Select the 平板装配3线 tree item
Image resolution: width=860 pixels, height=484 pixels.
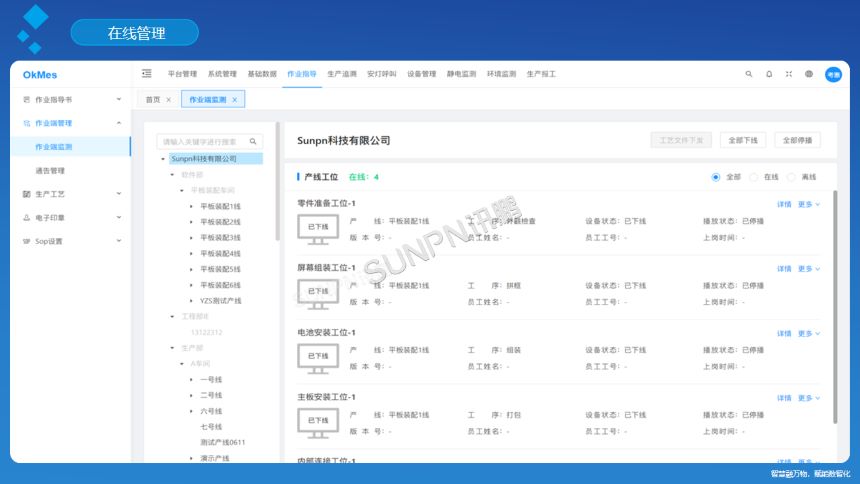[x=220, y=238]
